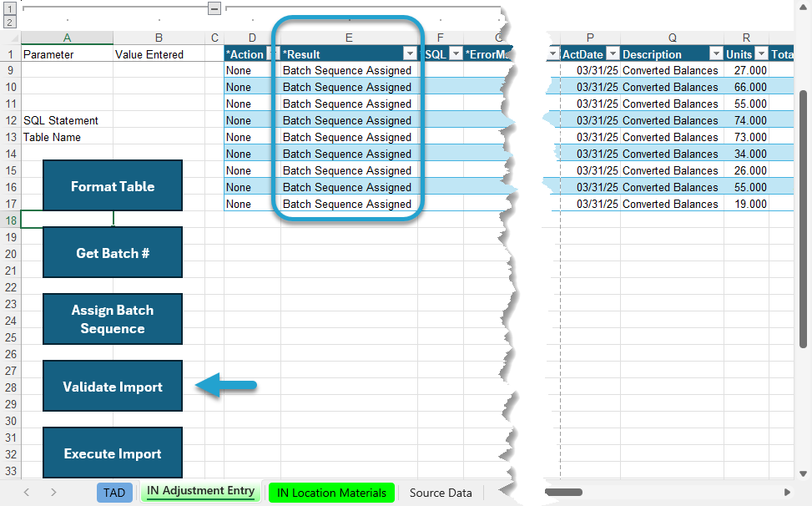Click the Execute Import button
The width and height of the screenshot is (812, 506).
(113, 453)
